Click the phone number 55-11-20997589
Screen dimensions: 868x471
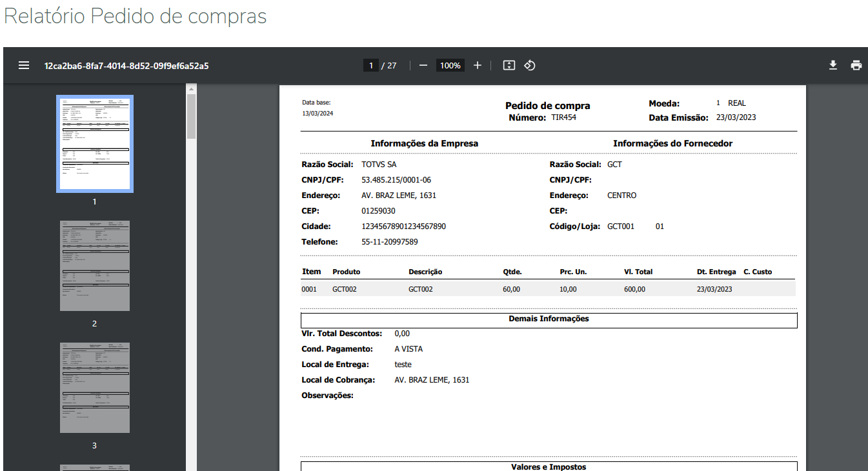click(390, 242)
